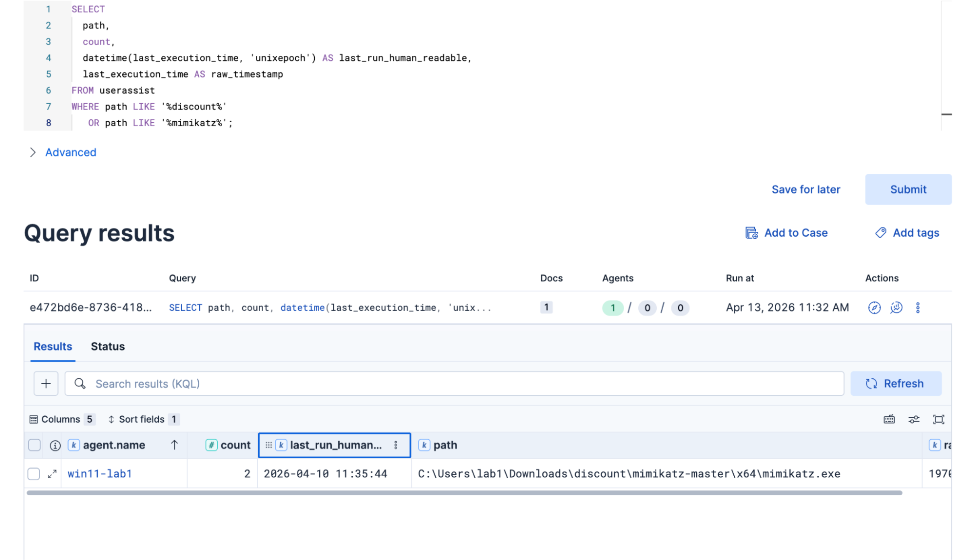The height and width of the screenshot is (560, 974).
Task: Refresh the query results
Action: 896,384
